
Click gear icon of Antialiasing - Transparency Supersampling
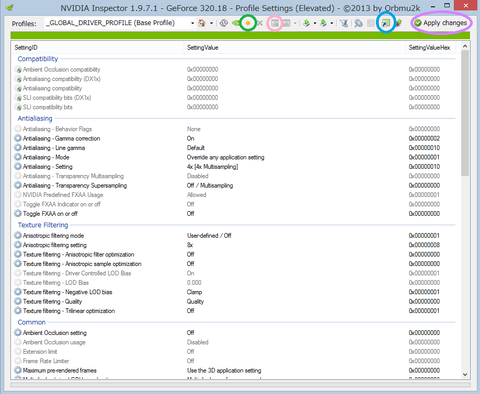[x=18, y=185]
